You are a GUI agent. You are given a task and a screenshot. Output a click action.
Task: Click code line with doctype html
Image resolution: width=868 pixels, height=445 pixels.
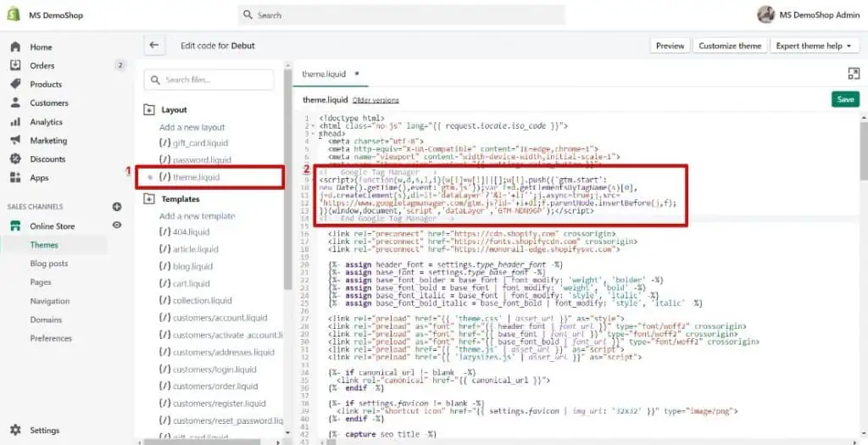[352, 119]
